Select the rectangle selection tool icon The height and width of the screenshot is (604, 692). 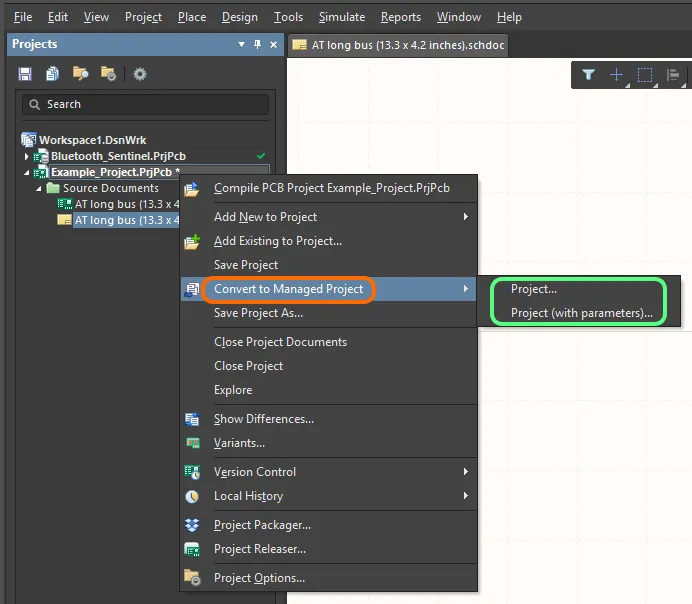[x=645, y=75]
